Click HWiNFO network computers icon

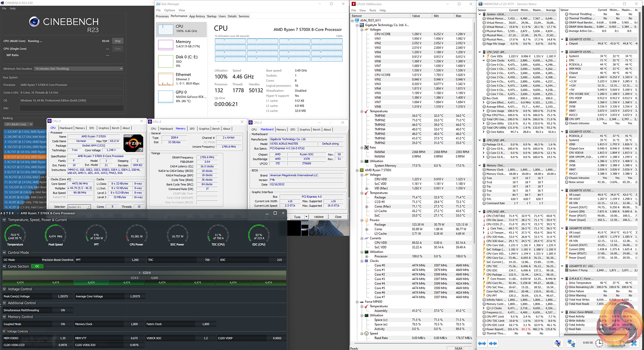pos(571,343)
